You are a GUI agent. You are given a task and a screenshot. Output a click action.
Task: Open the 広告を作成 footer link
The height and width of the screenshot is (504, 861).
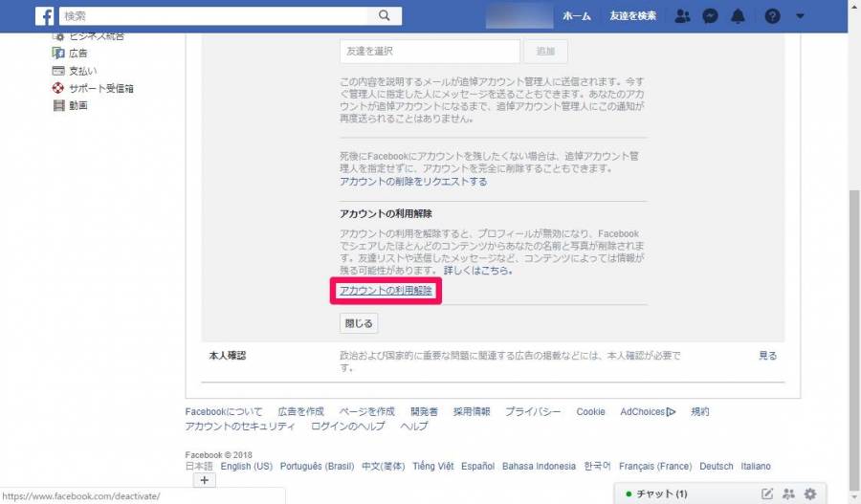point(300,412)
